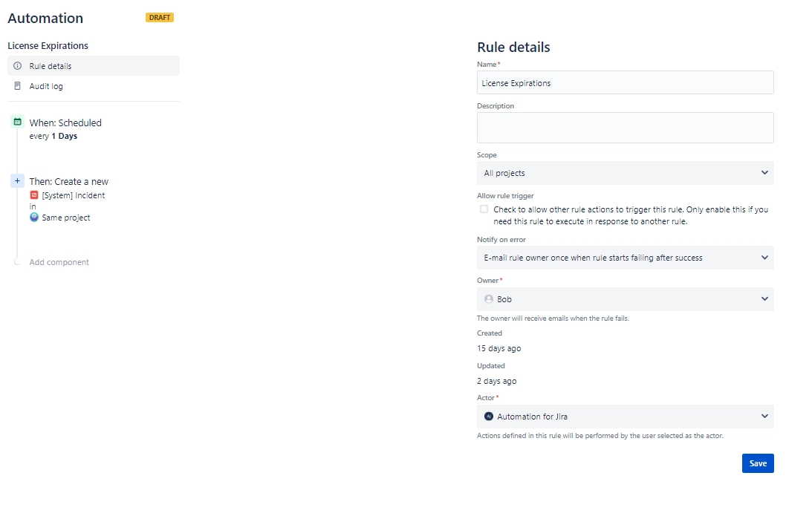Click the Automation page heading
This screenshot has height=519, width=812.
click(45, 18)
